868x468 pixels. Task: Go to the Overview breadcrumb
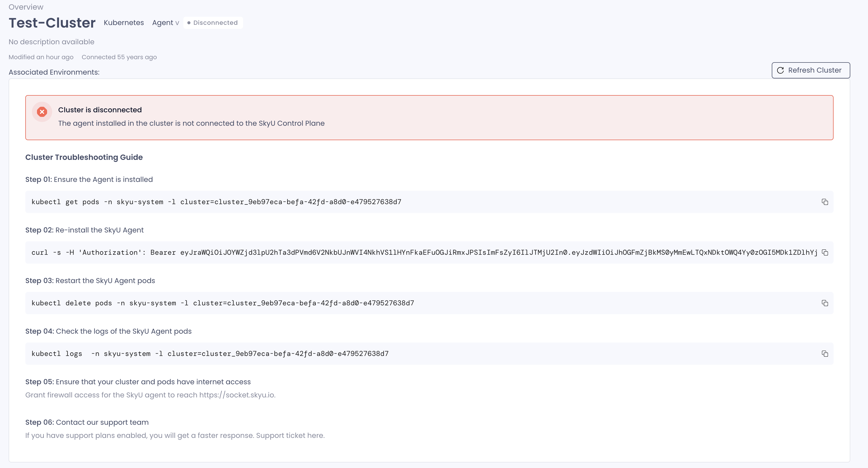click(x=26, y=7)
